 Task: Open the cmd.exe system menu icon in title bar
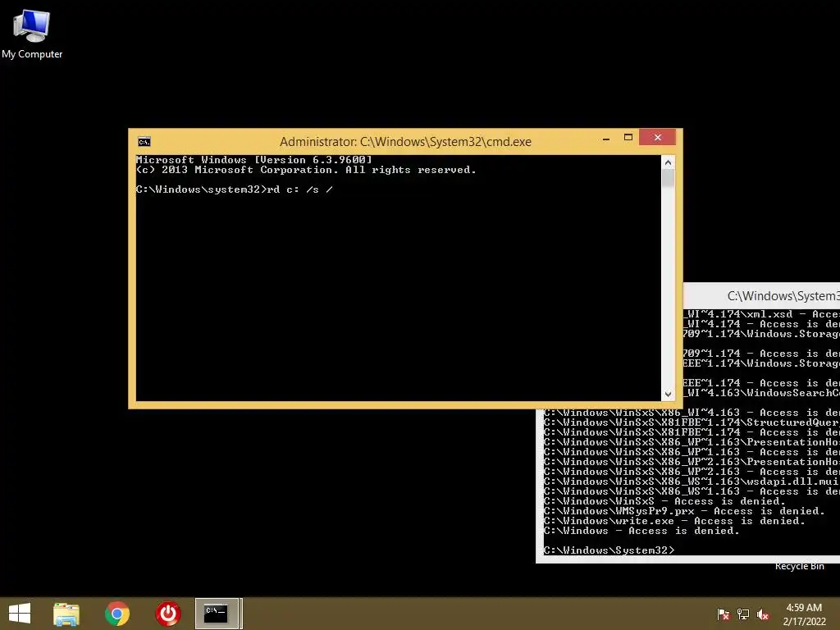144,141
